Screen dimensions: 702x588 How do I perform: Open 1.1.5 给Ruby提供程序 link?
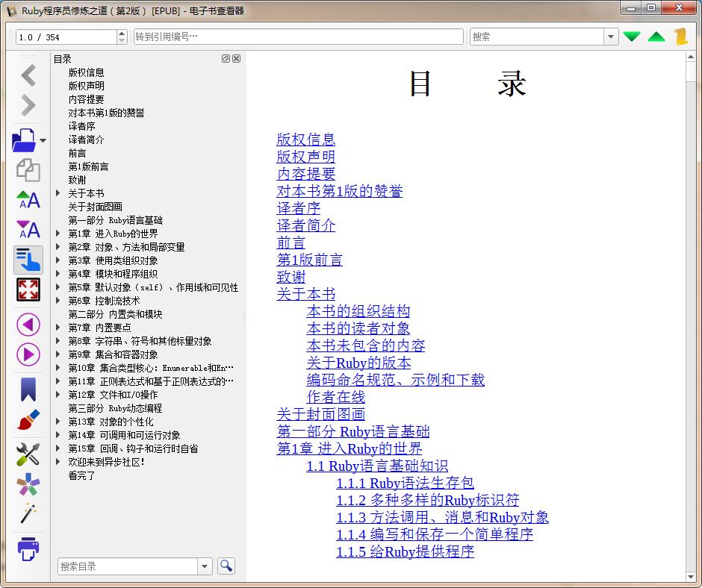(x=406, y=551)
